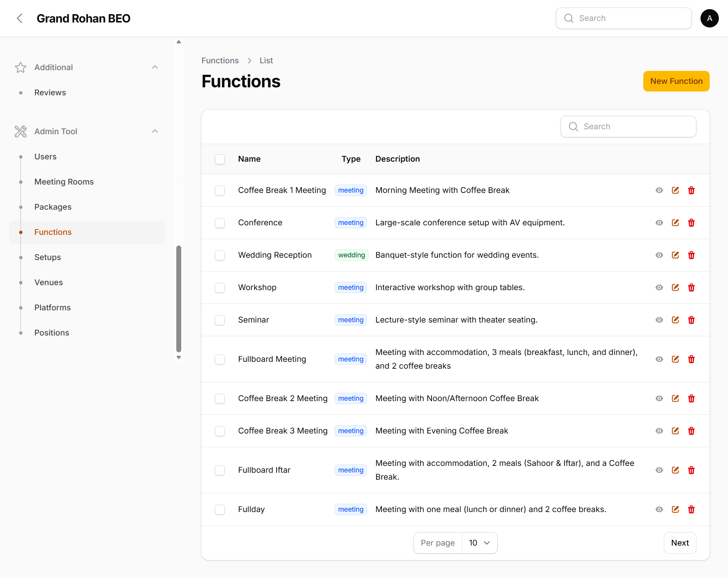The height and width of the screenshot is (578, 728).
Task: Edit the Wedding Reception function
Action: (675, 255)
